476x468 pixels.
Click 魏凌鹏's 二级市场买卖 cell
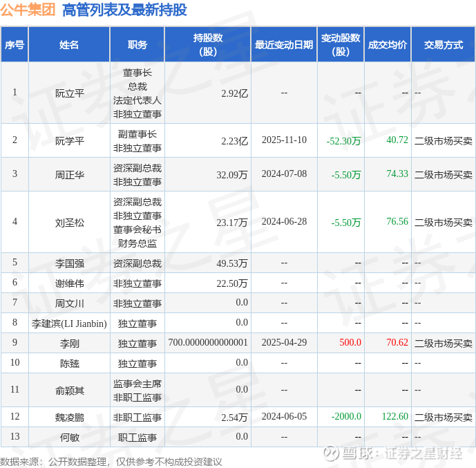pos(444,418)
